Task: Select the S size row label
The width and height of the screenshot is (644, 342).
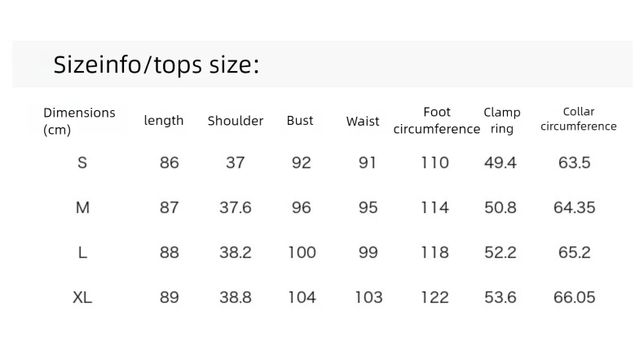Action: [82, 162]
